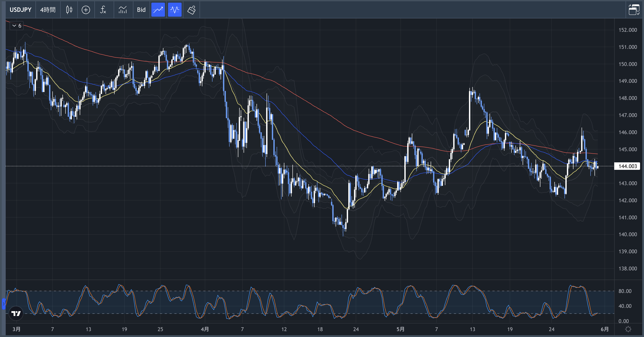This screenshot has height=337, width=644.
Task: Expand the collapsed indicator legend showing 6
Action: point(16,25)
